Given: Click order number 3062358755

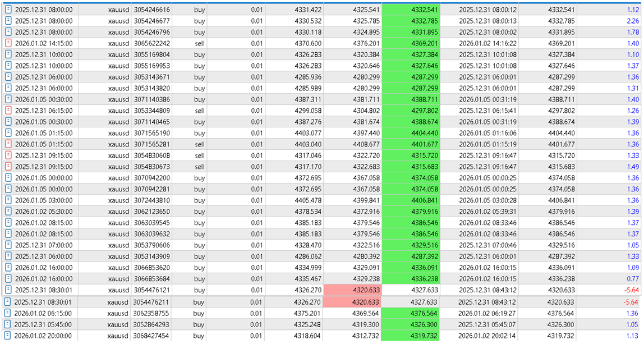Looking at the screenshot, I should pos(151,313).
